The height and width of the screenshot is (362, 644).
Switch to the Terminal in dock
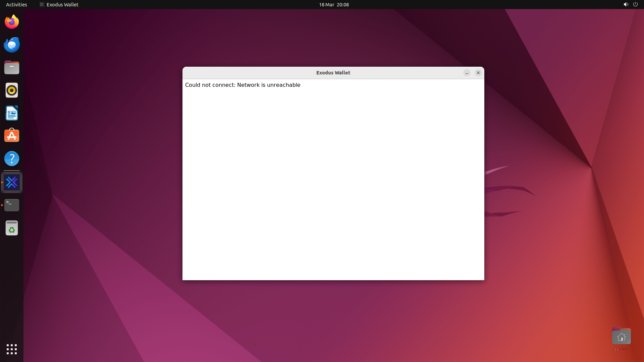click(x=12, y=205)
